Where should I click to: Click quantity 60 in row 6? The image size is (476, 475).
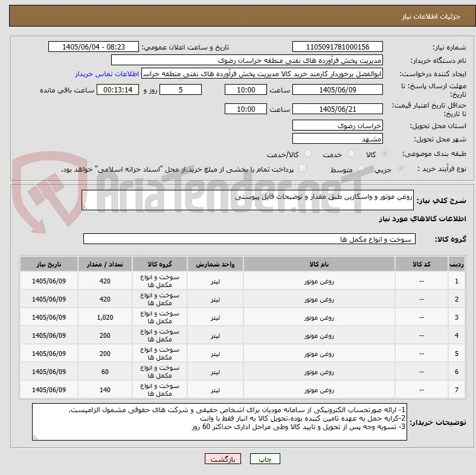point(105,372)
